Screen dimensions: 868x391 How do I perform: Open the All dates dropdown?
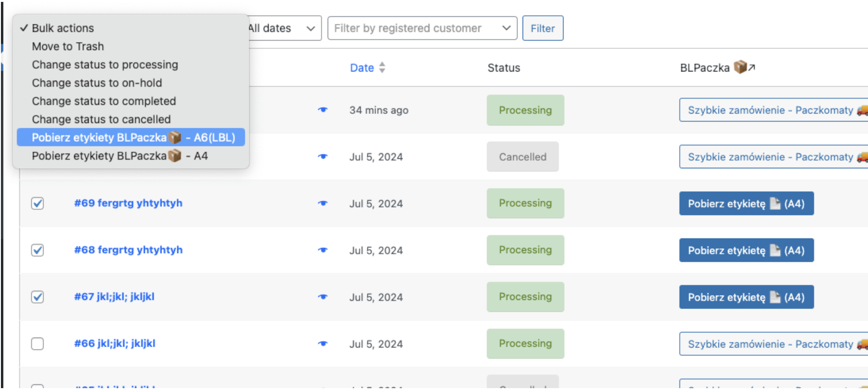[284, 28]
